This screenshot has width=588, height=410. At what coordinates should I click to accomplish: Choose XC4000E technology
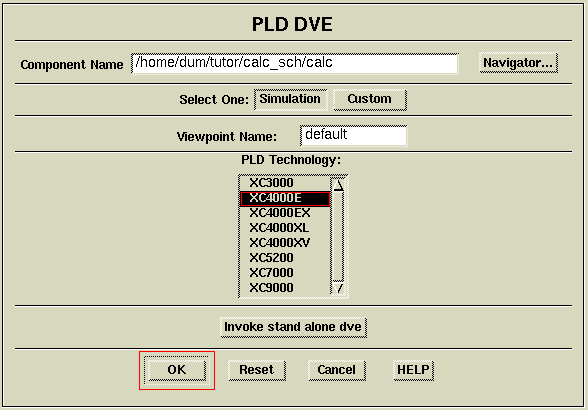[x=285, y=198]
